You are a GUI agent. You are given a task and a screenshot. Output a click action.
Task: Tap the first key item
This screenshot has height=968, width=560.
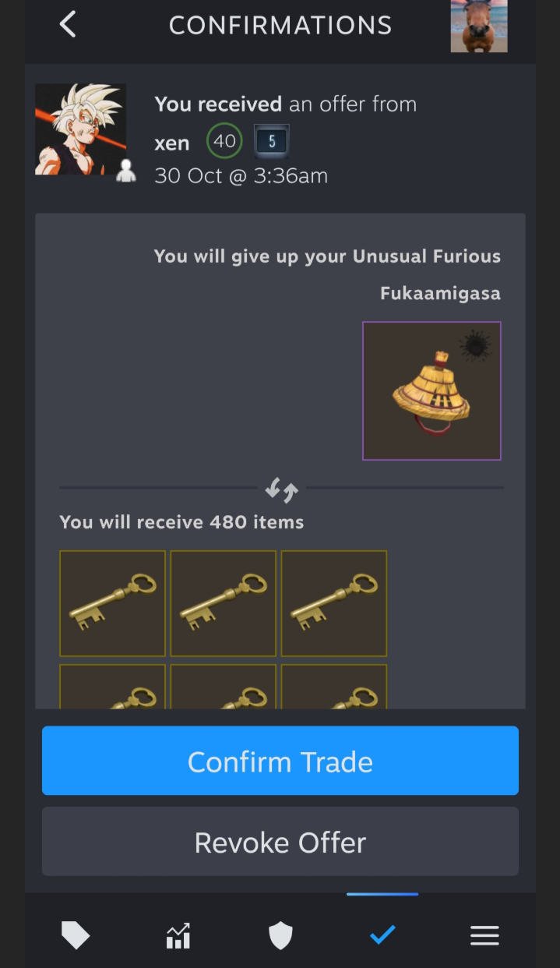pos(113,603)
